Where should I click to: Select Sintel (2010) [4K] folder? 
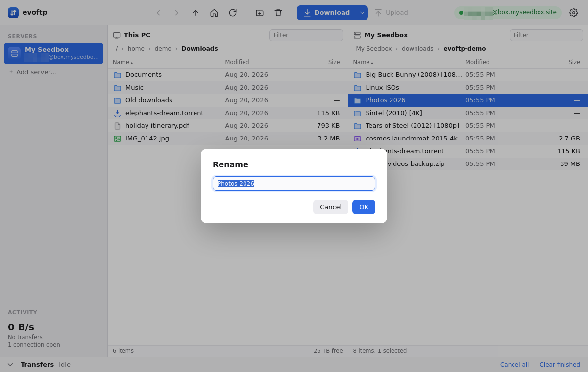[468, 113]
